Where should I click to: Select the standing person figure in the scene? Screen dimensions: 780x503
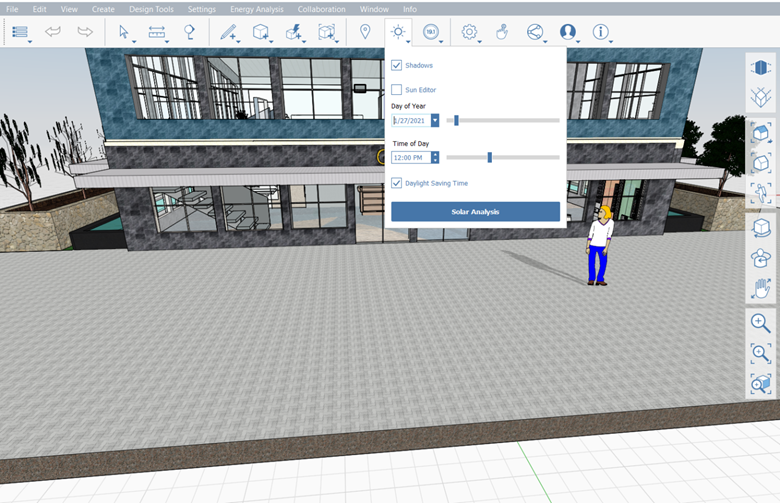(600, 246)
